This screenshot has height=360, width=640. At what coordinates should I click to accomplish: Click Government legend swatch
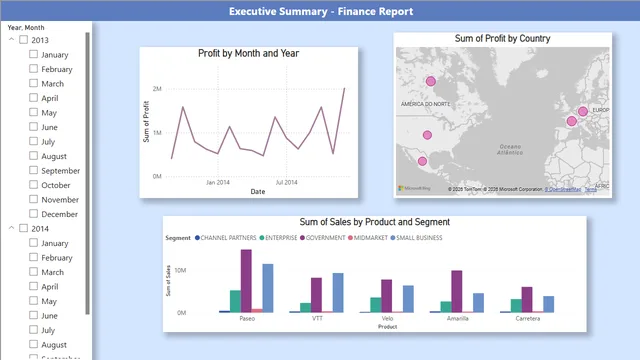302,238
